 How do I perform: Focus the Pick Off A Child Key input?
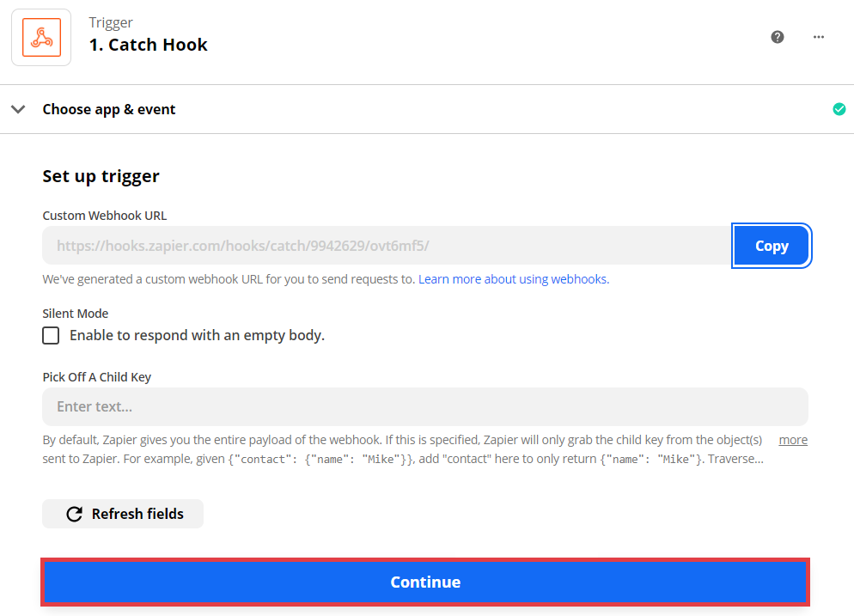pyautogui.click(x=424, y=406)
